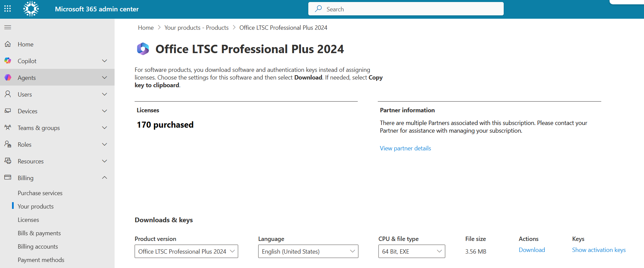Click the 3.56 MB file size value
Screen dimensions: 644x268
click(x=476, y=251)
